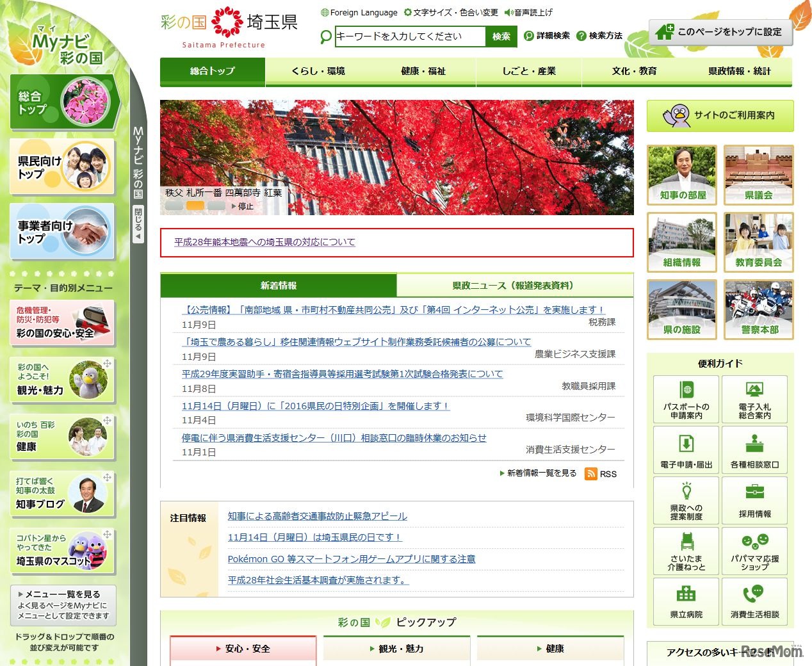Click the Saitama Prefecture logo
Viewport: 812px width, 666px height.
tap(229, 28)
